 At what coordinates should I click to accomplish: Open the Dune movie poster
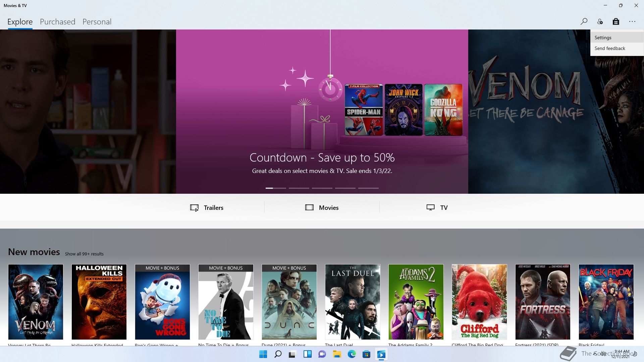289,302
